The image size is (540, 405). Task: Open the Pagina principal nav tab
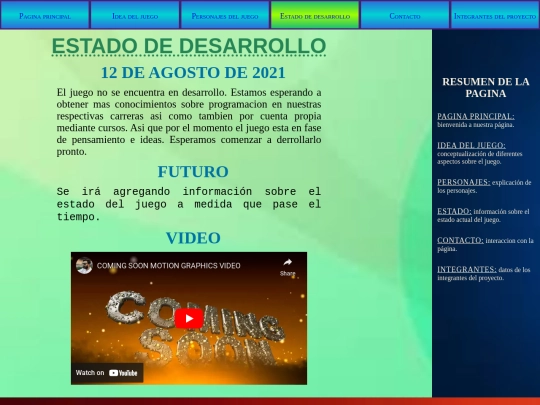[45, 15]
